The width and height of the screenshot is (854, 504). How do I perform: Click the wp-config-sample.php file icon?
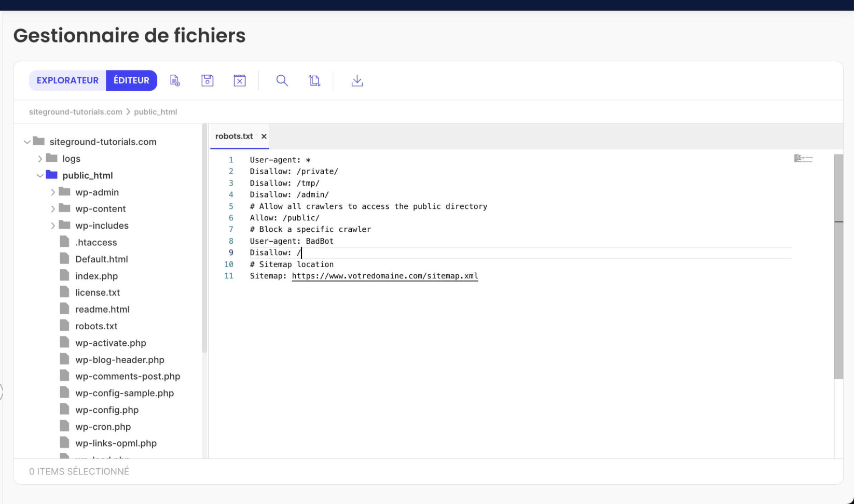pyautogui.click(x=64, y=393)
